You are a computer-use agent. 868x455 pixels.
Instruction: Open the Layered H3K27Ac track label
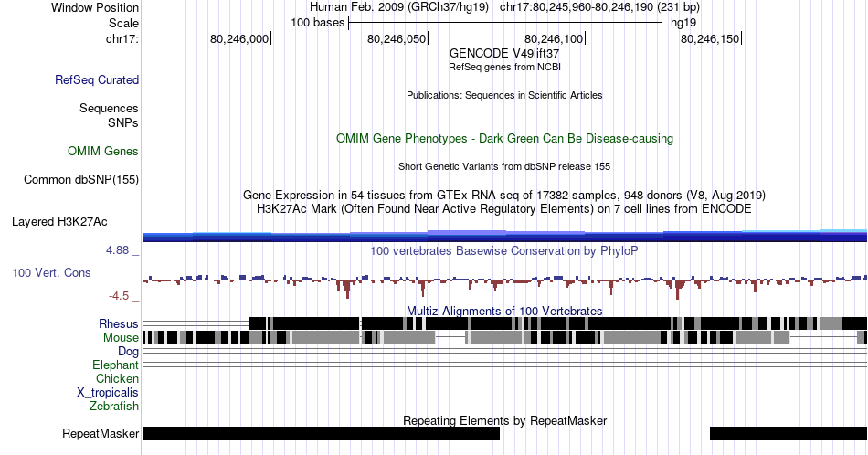(x=59, y=221)
